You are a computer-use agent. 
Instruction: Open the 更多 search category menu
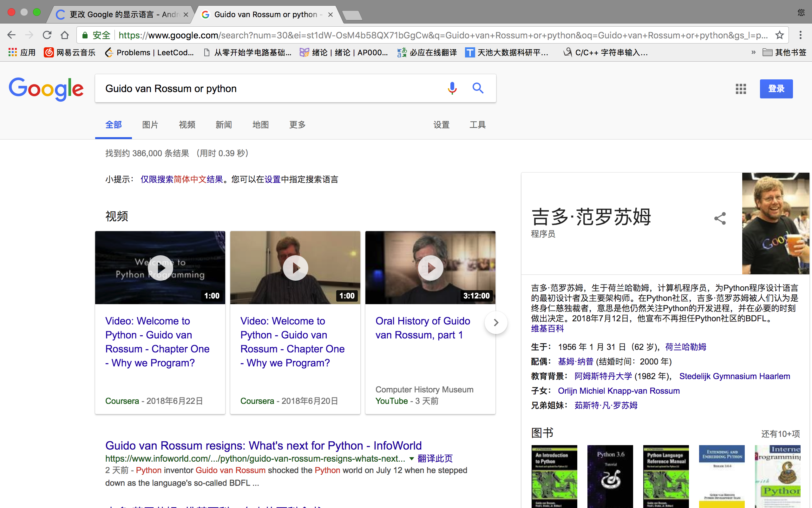297,125
